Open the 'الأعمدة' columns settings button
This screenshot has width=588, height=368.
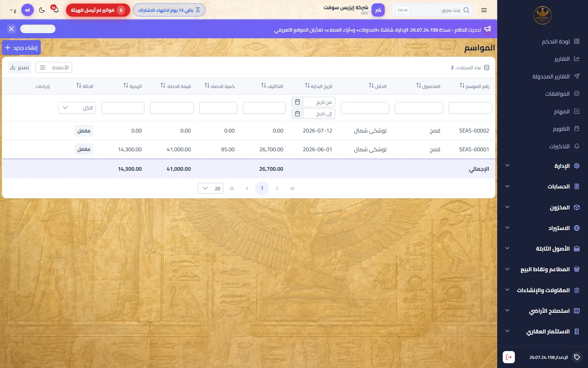(x=54, y=67)
